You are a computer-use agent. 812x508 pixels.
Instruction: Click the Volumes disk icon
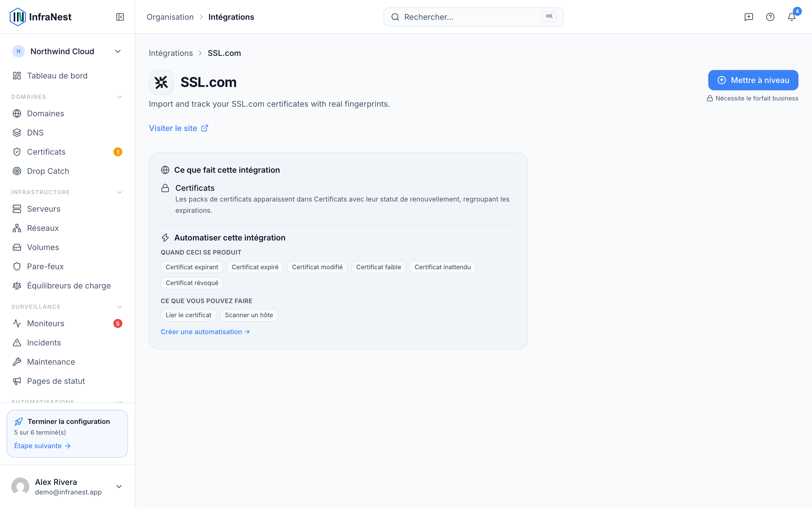tap(17, 247)
